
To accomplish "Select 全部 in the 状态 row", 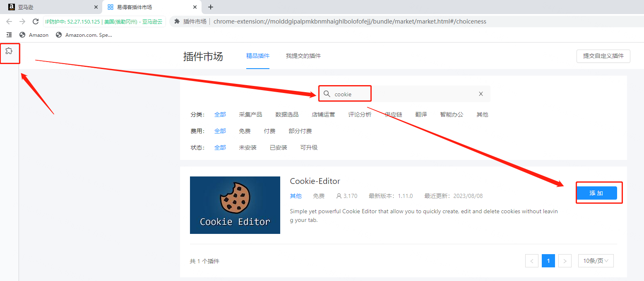I will click(220, 148).
